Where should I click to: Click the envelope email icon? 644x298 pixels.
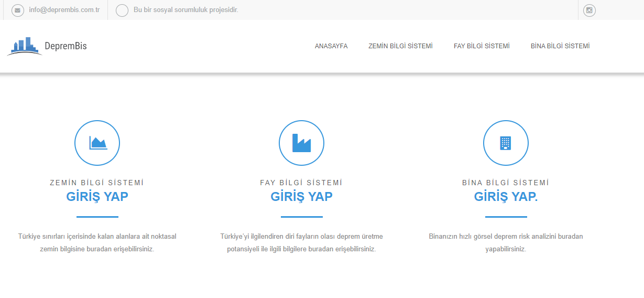tap(18, 10)
